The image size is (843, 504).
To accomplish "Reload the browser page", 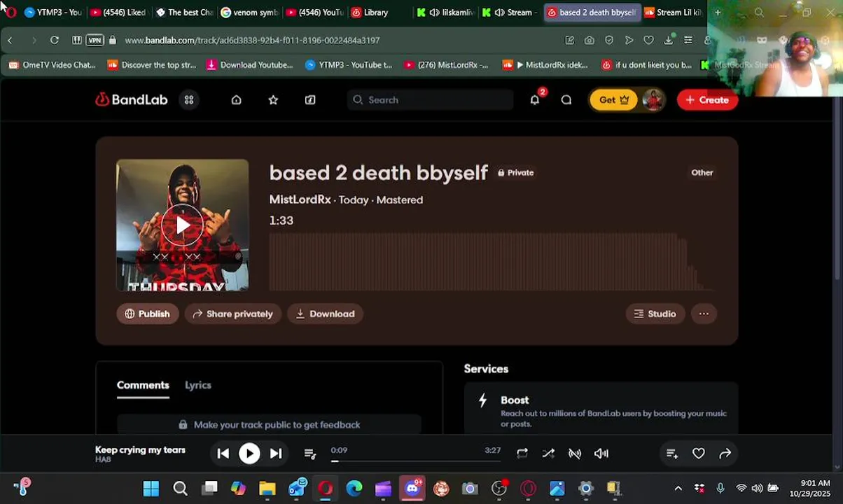I will click(x=55, y=40).
